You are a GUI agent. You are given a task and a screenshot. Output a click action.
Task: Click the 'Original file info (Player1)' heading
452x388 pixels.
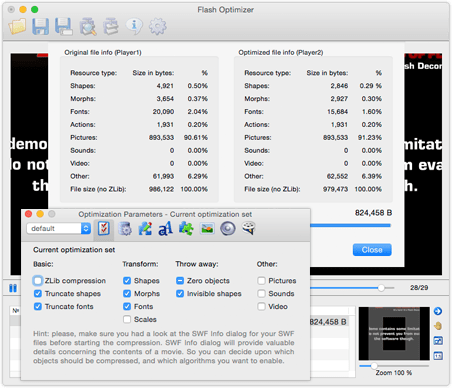click(x=103, y=52)
